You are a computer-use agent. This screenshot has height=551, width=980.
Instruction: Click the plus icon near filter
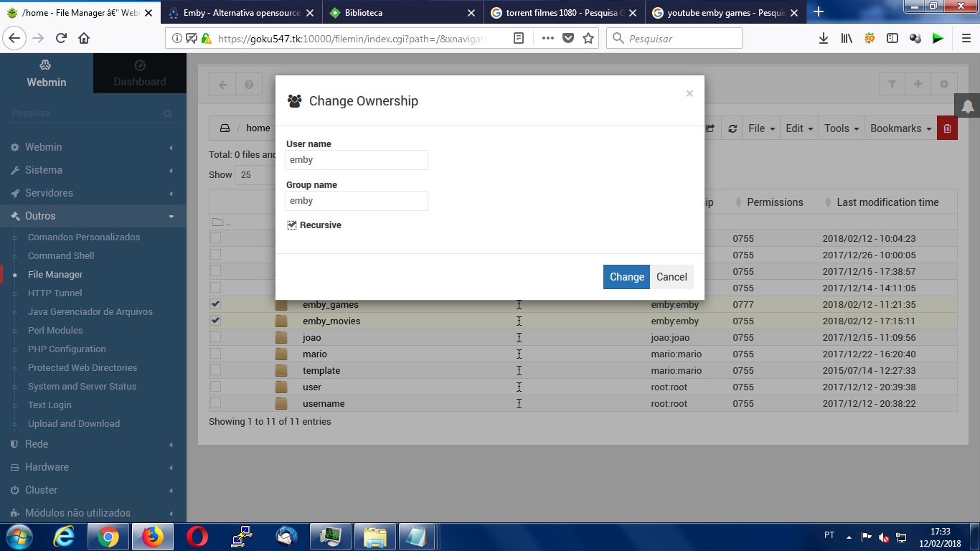tap(918, 85)
